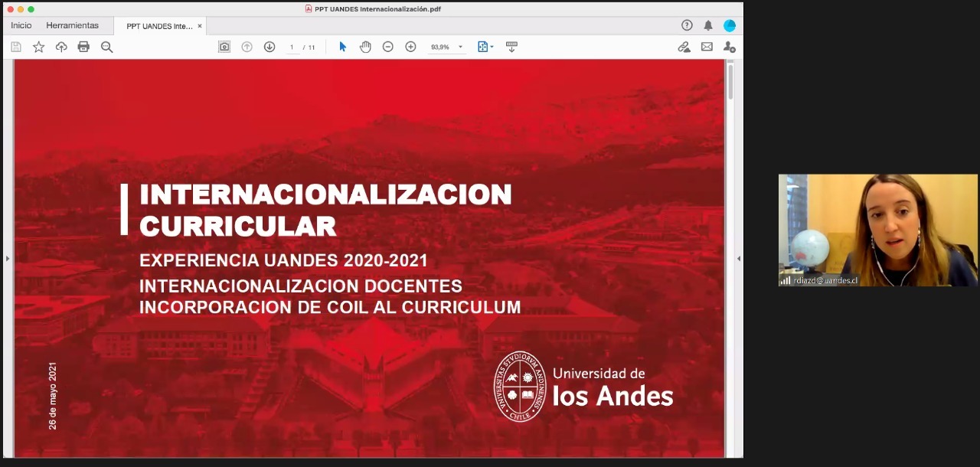View notifications via the bell icon
The height and width of the screenshot is (467, 980).
point(708,25)
